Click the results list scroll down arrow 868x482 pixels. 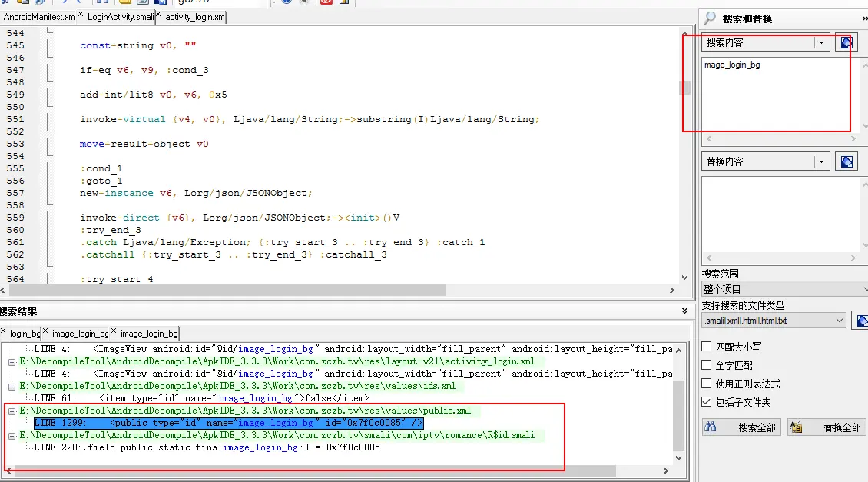[x=679, y=458]
